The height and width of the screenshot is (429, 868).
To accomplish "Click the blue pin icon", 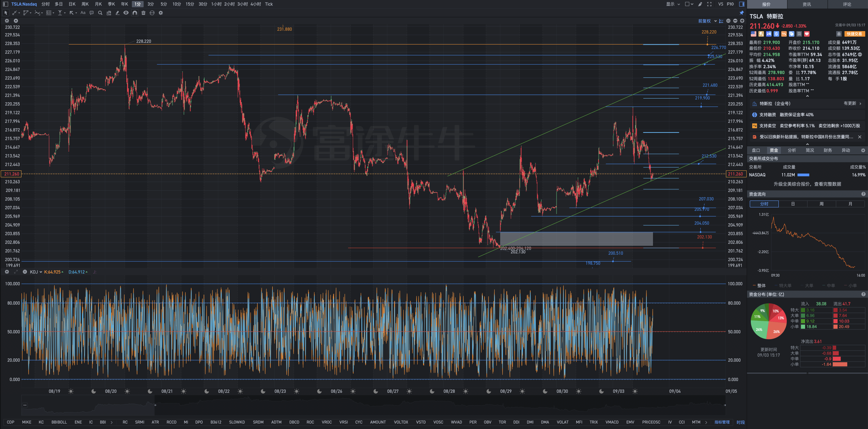I will (x=741, y=13).
